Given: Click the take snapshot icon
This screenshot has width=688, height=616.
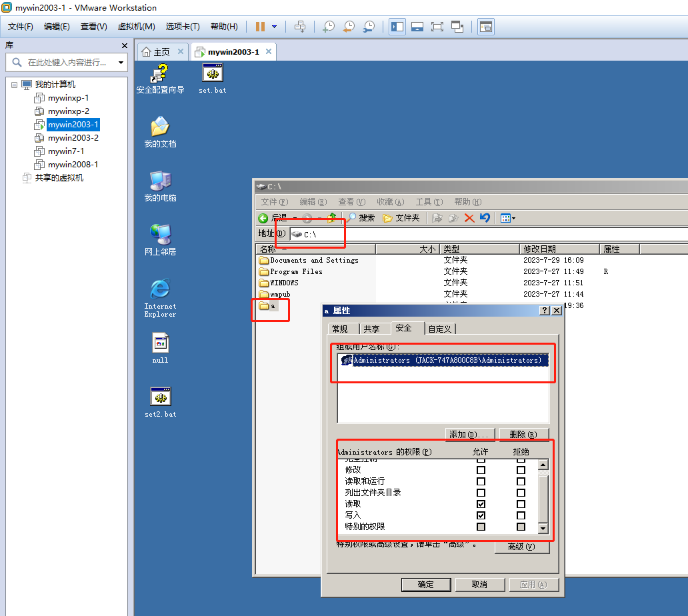Looking at the screenshot, I should point(328,27).
